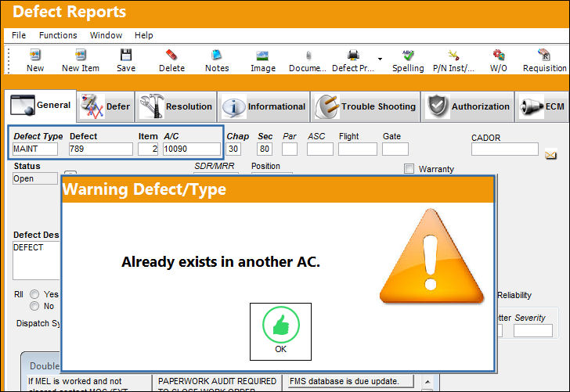Click the 'If MEL is worked and not' note
570x392 pixels.
74,381
